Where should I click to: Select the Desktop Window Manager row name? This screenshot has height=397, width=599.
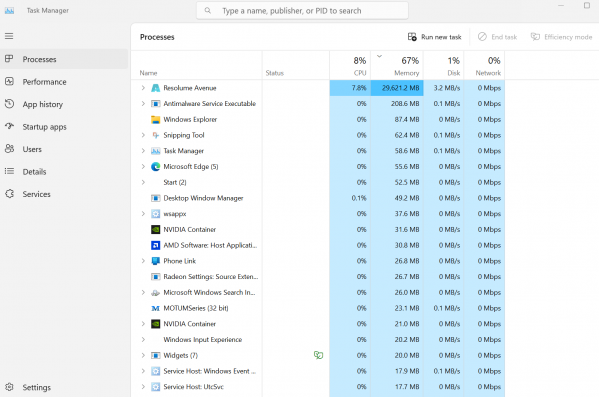(203, 198)
